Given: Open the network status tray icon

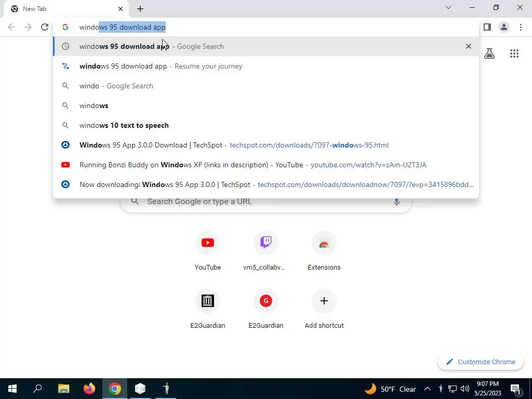Looking at the screenshot, I should pos(453,389).
